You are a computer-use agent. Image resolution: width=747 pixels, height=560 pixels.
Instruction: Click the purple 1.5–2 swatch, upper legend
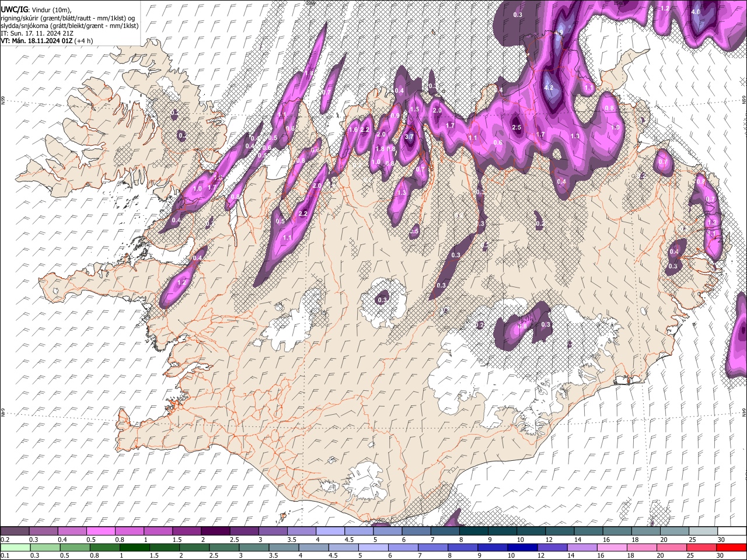click(x=186, y=531)
